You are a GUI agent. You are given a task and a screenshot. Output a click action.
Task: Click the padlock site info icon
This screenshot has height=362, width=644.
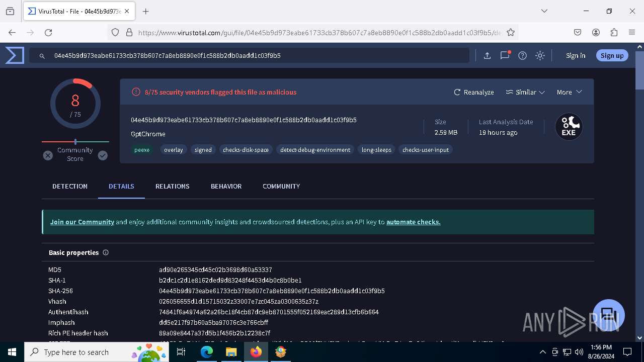tap(129, 32)
